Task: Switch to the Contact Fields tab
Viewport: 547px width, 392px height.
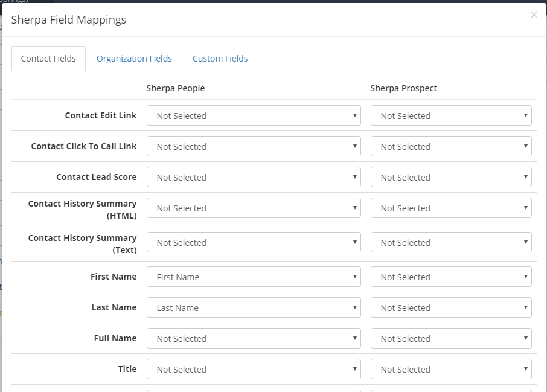Action: (48, 59)
